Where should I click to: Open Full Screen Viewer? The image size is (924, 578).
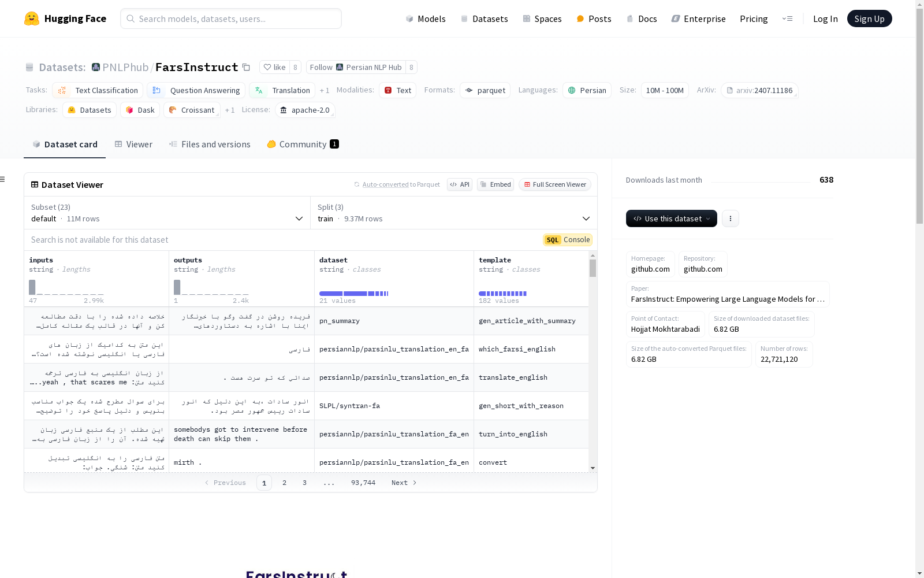pos(555,184)
